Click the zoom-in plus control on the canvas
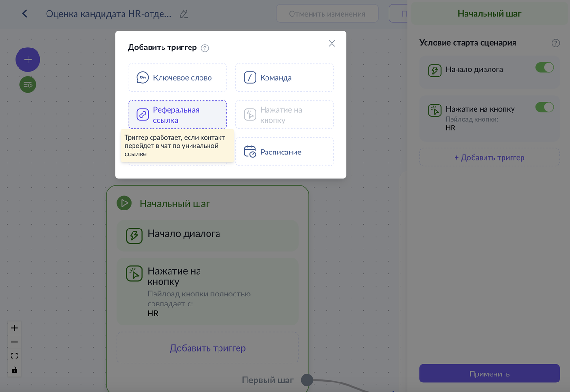This screenshot has height=392, width=570. (x=14, y=328)
